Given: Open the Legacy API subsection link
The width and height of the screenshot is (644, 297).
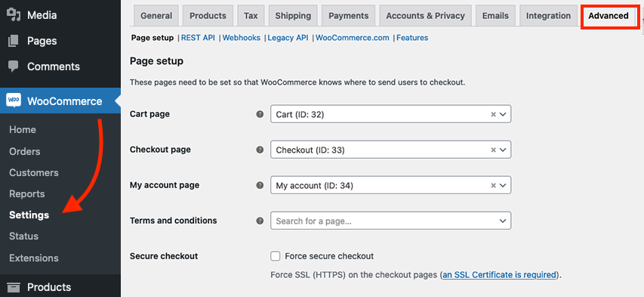Looking at the screenshot, I should (x=288, y=38).
